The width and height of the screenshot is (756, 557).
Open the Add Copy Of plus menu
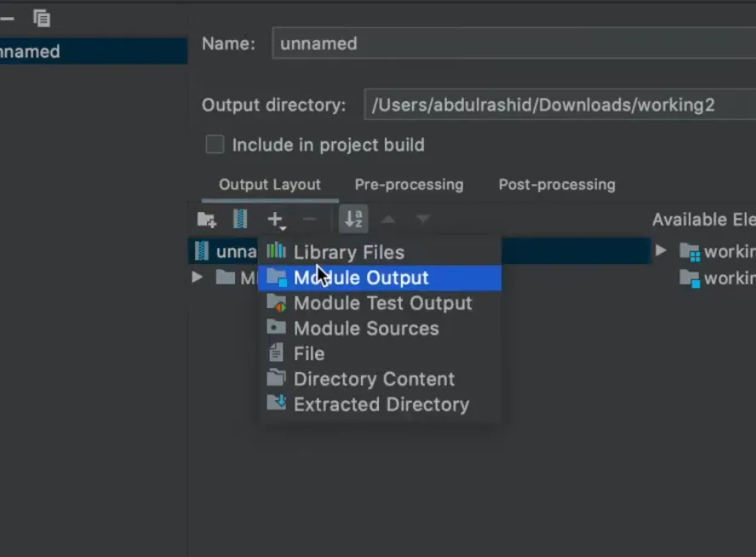click(277, 220)
